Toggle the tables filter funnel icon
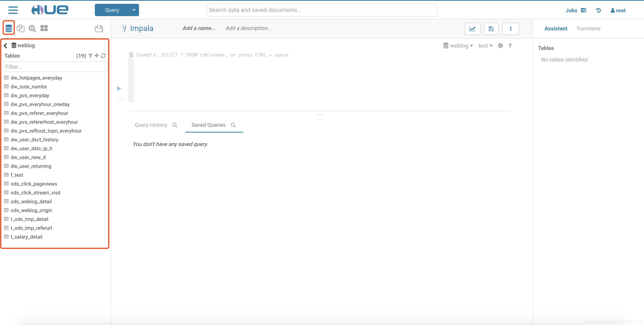 (x=90, y=56)
